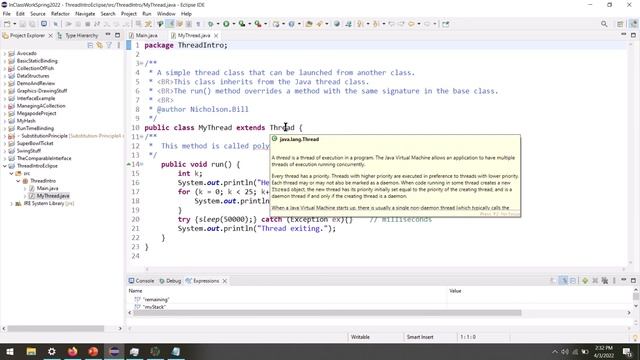
Task: Select the MegapodeProject project
Action: 36,113
